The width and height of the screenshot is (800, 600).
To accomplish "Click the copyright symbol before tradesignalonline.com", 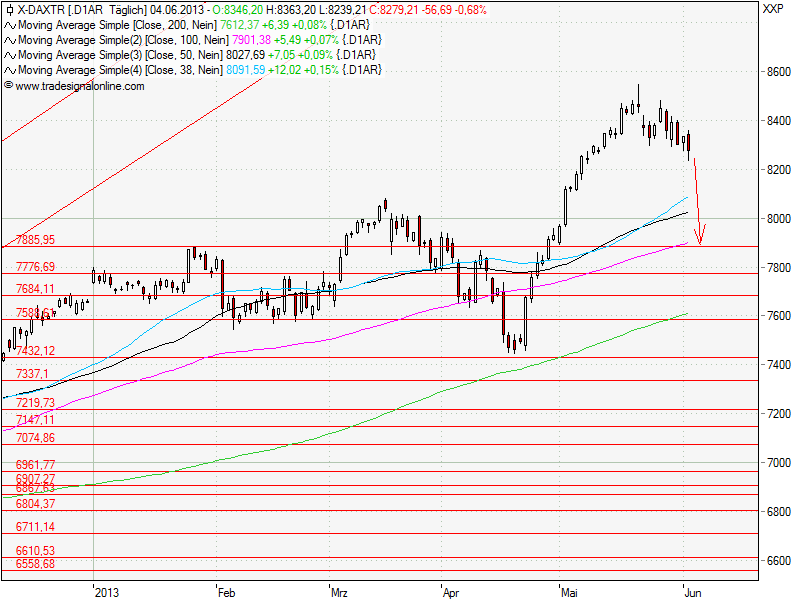I will pyautogui.click(x=7, y=85).
